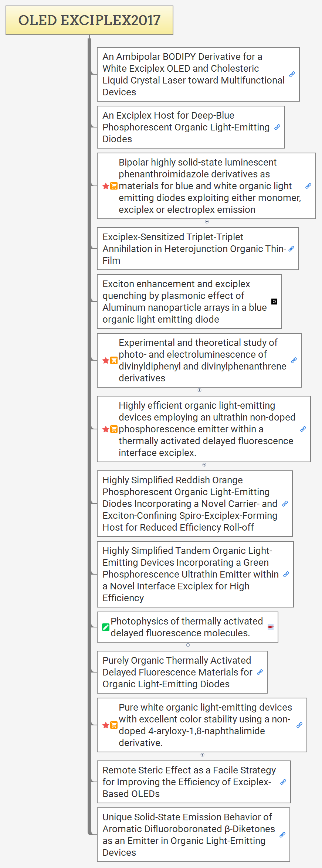Open link icon on BODIPY Derivative node
322x868 pixels.
point(292,74)
